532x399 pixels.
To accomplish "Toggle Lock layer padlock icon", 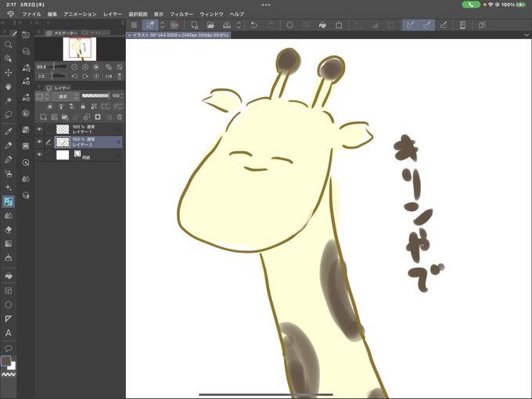I will 83,106.
